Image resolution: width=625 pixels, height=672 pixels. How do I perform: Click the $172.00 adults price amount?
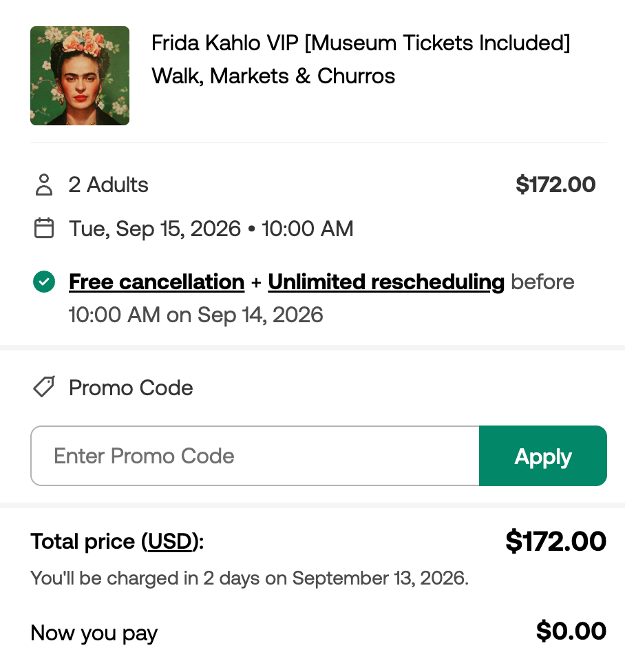point(555,185)
